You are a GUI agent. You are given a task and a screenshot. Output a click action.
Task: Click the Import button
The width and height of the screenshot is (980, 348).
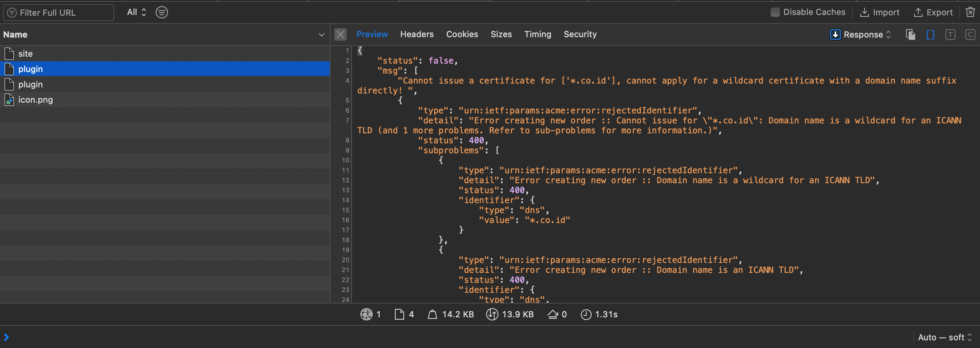[880, 12]
